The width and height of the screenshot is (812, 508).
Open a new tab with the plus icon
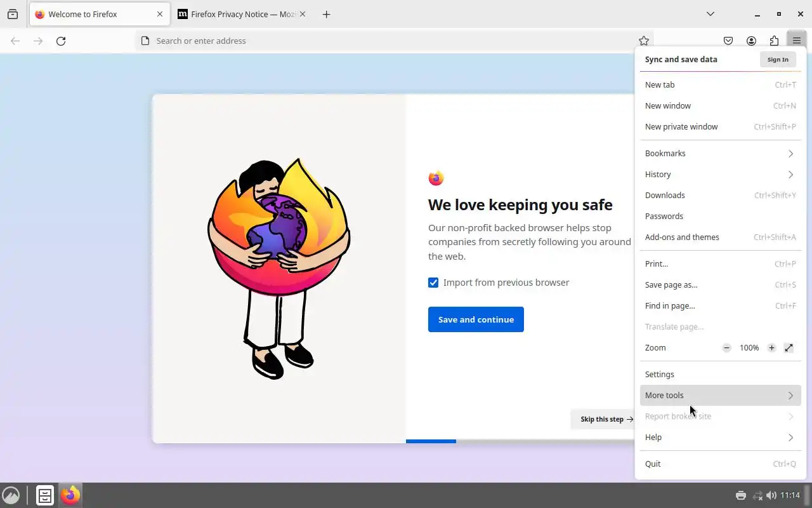click(326, 14)
